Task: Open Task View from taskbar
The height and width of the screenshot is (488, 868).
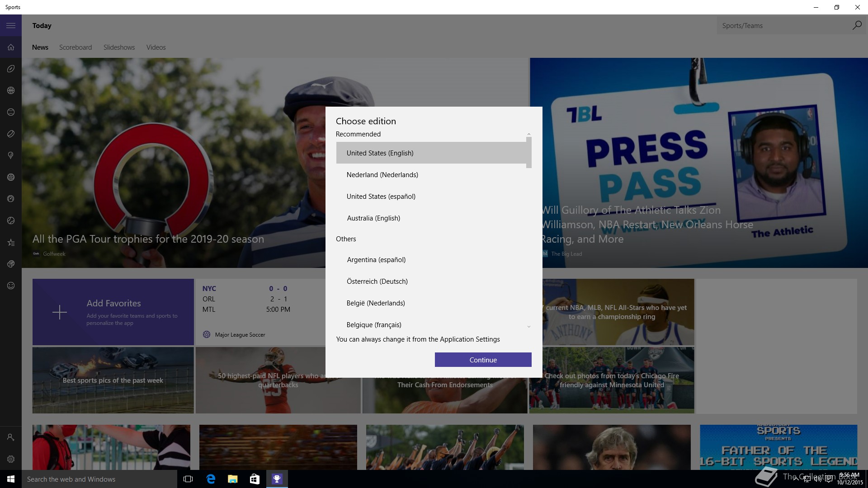Action: pos(188,479)
